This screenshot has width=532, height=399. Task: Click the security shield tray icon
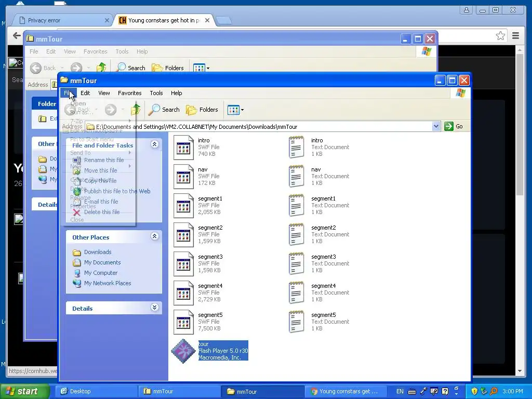point(474,392)
